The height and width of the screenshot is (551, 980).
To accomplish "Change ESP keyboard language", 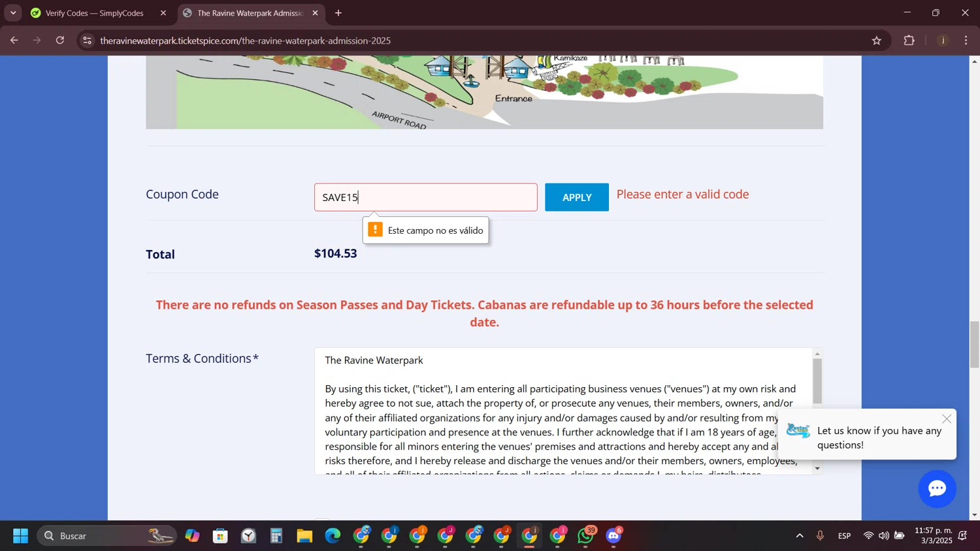I will point(844,536).
